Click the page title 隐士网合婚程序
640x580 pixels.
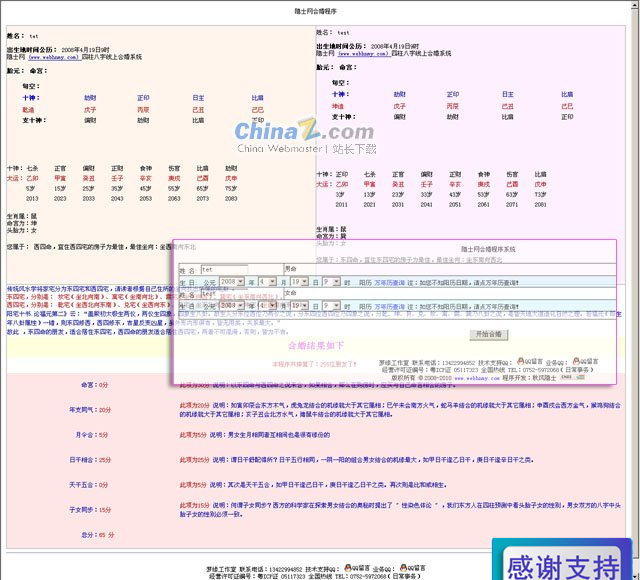tap(316, 11)
